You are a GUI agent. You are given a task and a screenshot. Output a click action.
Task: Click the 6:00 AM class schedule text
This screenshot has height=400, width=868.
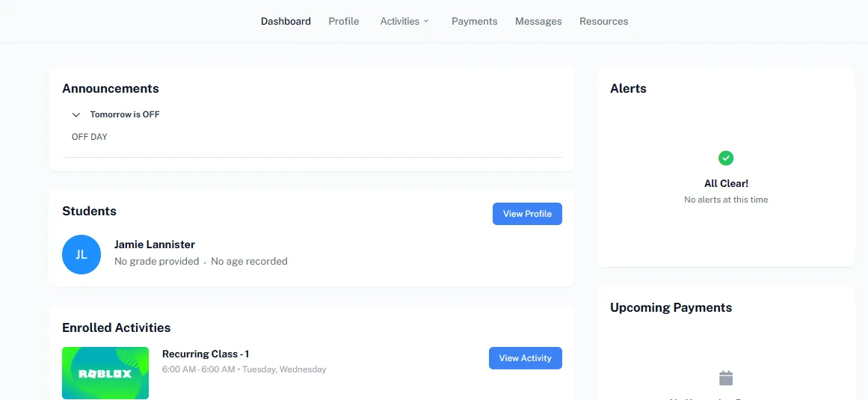(x=244, y=369)
